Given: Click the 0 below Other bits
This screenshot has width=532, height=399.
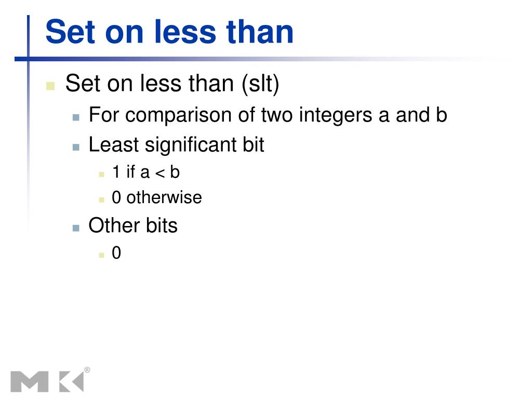Looking at the screenshot, I should 116,253.
